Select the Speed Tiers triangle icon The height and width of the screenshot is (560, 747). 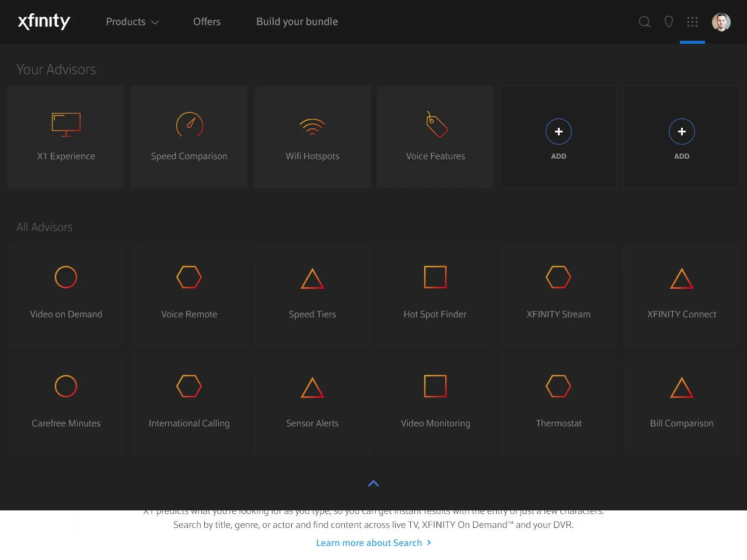click(x=312, y=279)
